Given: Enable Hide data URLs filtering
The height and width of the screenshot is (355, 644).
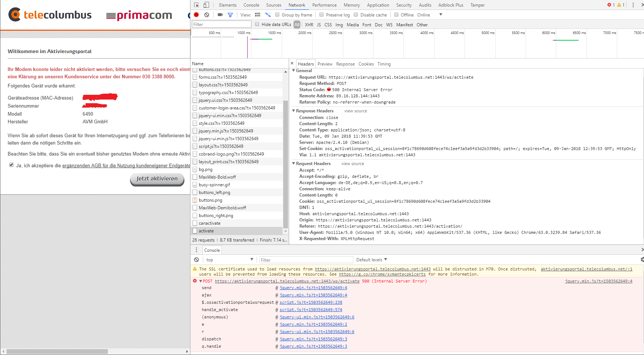Looking at the screenshot, I should pyautogui.click(x=257, y=24).
